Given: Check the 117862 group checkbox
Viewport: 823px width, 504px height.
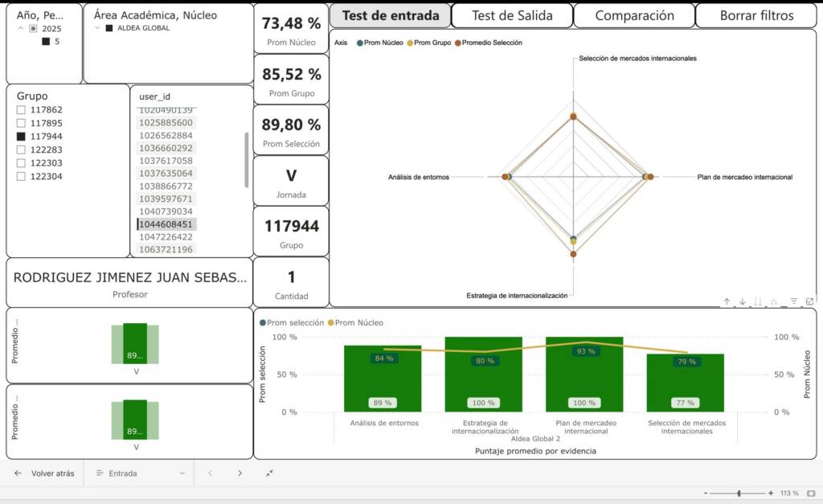Looking at the screenshot, I should 22,110.
